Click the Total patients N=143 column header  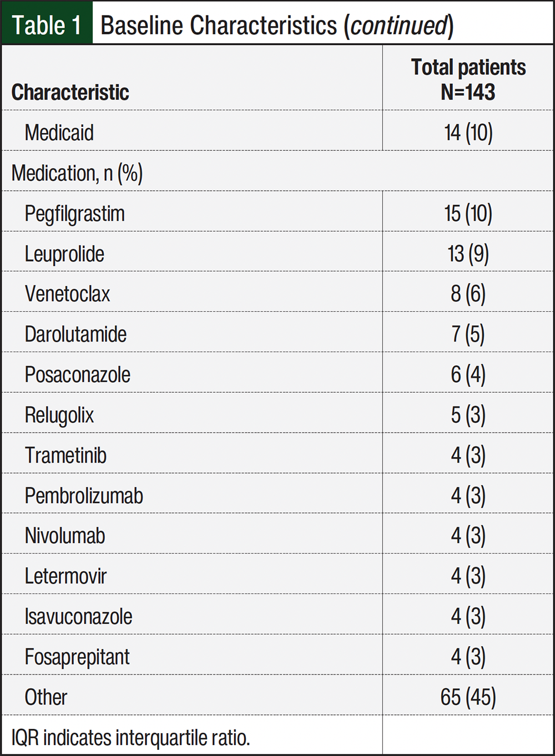coord(468,79)
